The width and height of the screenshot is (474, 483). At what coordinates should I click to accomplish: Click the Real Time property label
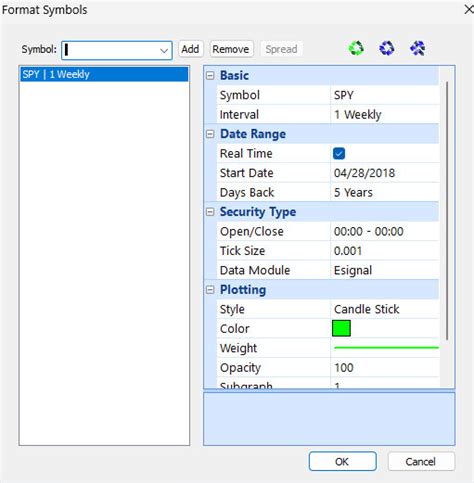246,153
